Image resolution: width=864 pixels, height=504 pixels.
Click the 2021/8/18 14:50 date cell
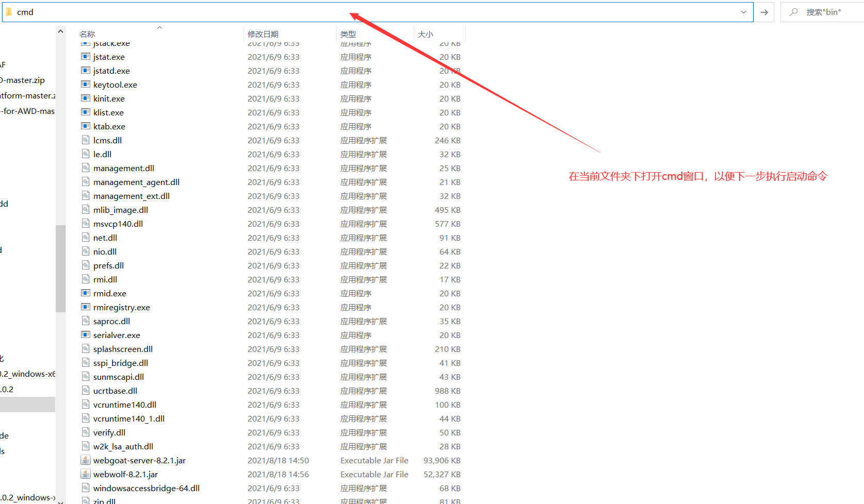click(x=278, y=460)
